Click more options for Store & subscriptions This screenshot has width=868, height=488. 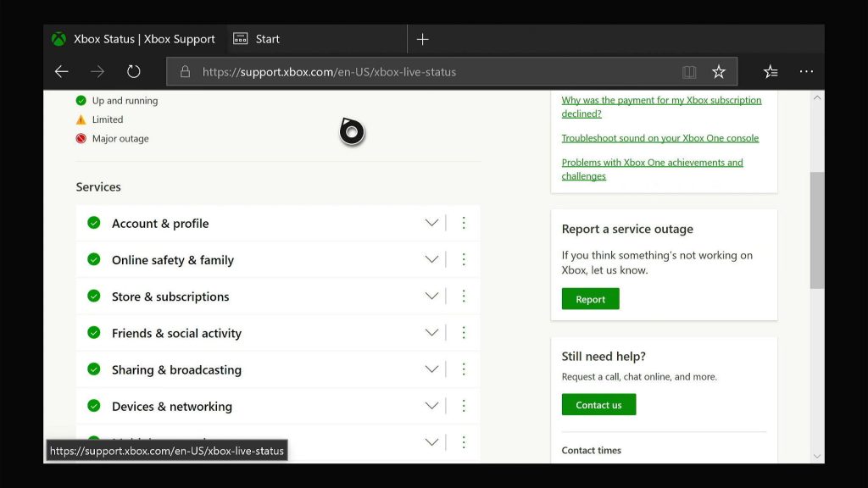coord(464,296)
